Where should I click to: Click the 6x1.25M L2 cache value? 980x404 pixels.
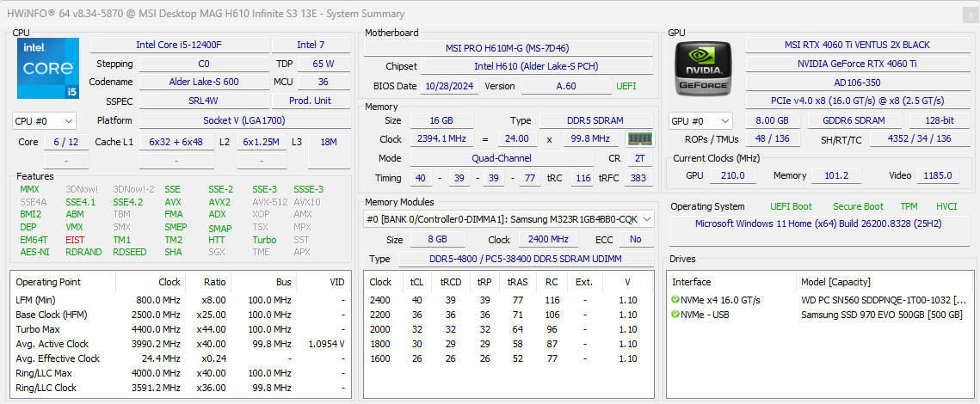point(262,143)
